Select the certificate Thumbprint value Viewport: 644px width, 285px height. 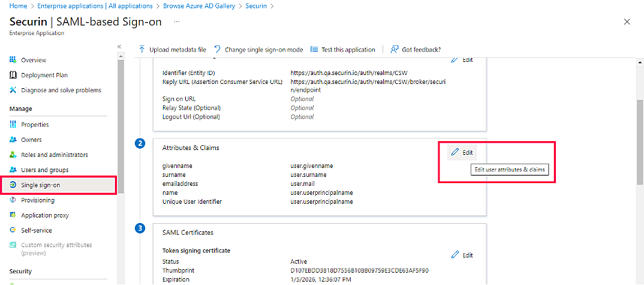point(359,271)
